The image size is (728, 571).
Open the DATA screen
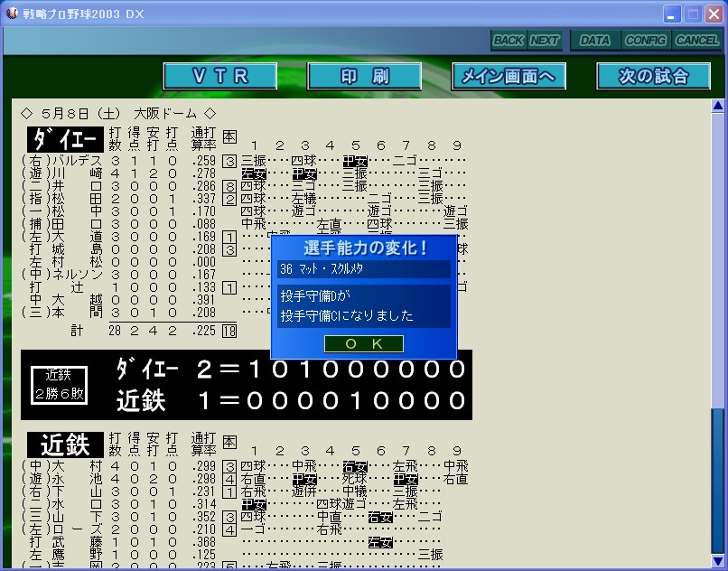pos(595,41)
